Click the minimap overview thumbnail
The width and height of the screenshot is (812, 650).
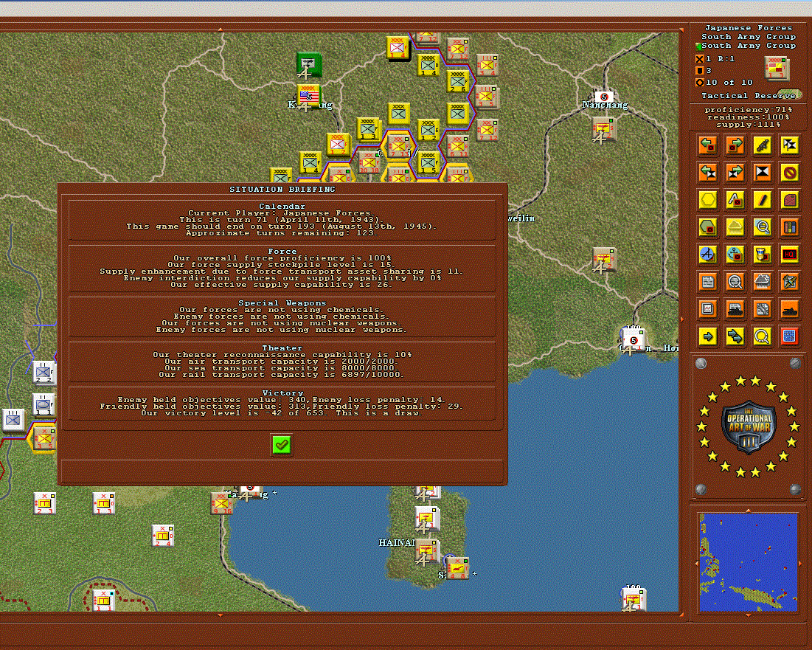[749, 562]
